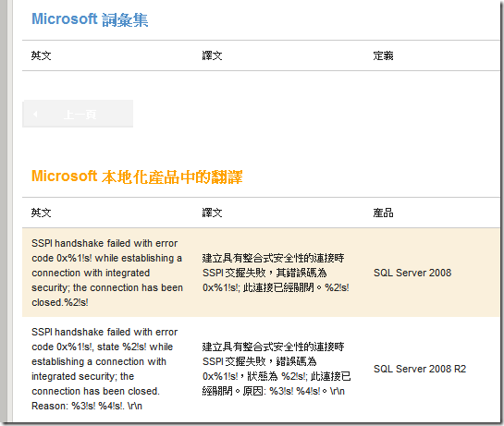Click the left arrow icon on 上一頁 button

[35, 114]
